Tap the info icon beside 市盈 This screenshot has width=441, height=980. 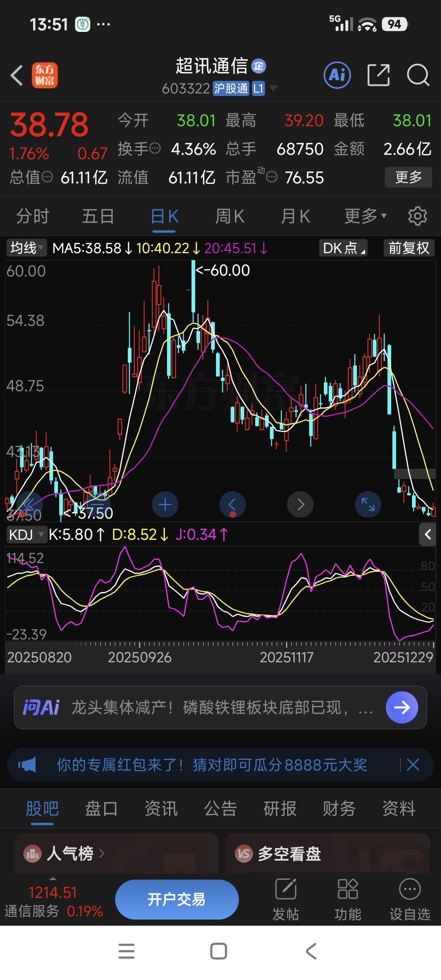[272, 177]
